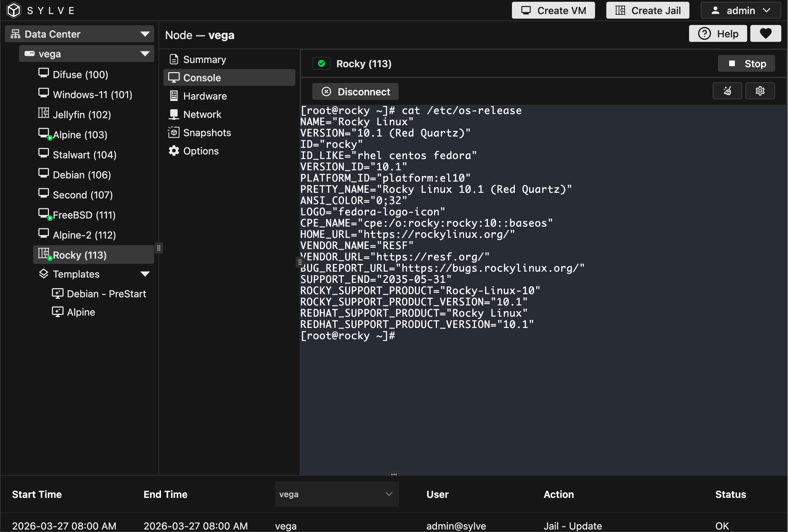Open the Network tab
Image resolution: width=788 pixels, height=532 pixels.
pyautogui.click(x=229, y=114)
